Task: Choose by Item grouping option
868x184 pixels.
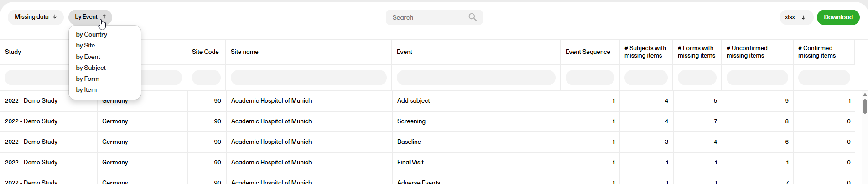Action: [86, 89]
